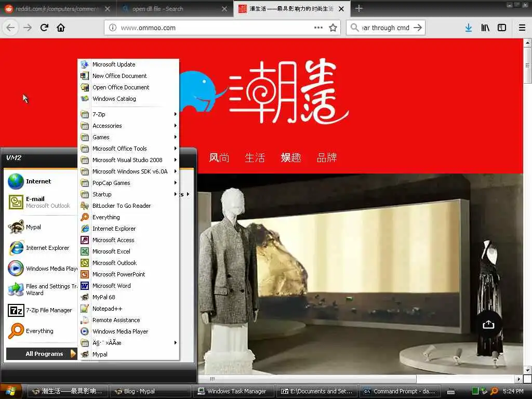The width and height of the screenshot is (532, 399).
Task: Switch to Command Prompt taskbar button
Action: [400, 391]
